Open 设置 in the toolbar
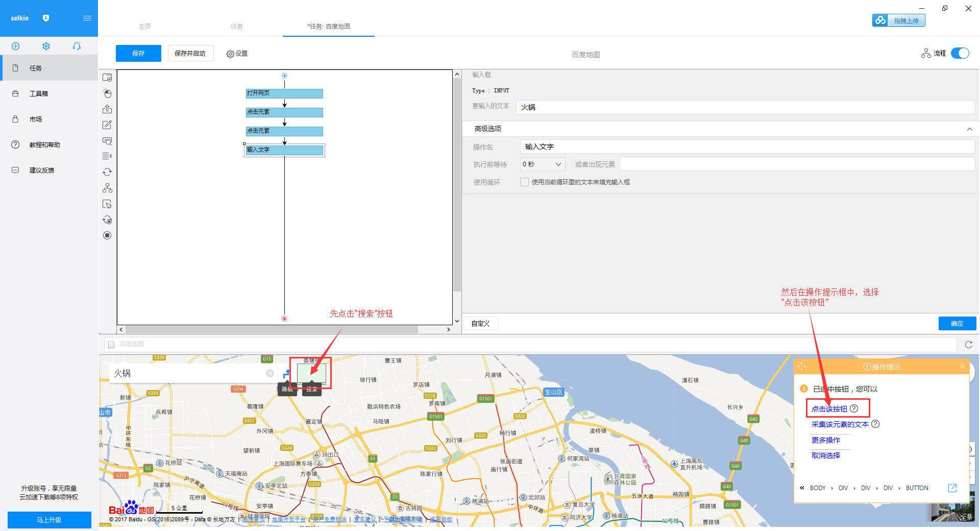This screenshot has height=531, width=980. 237,54
